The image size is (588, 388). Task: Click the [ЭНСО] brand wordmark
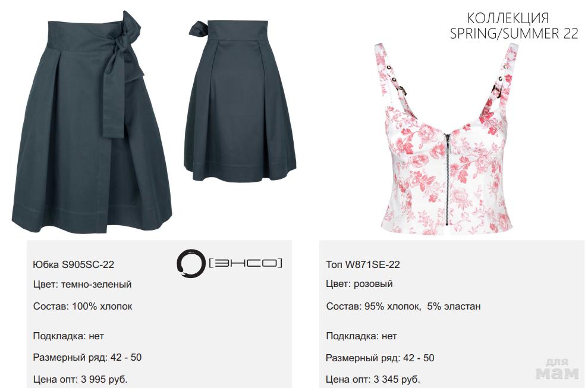point(246,263)
